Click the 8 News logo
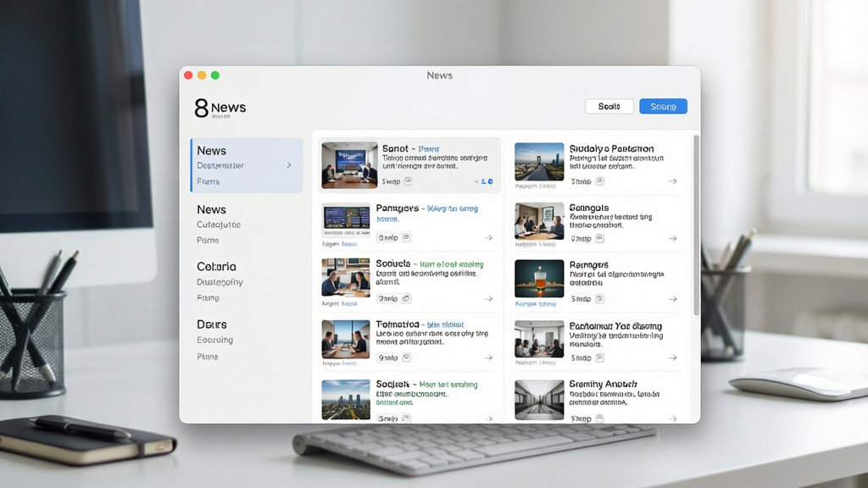The width and height of the screenshot is (868, 488). coord(220,108)
